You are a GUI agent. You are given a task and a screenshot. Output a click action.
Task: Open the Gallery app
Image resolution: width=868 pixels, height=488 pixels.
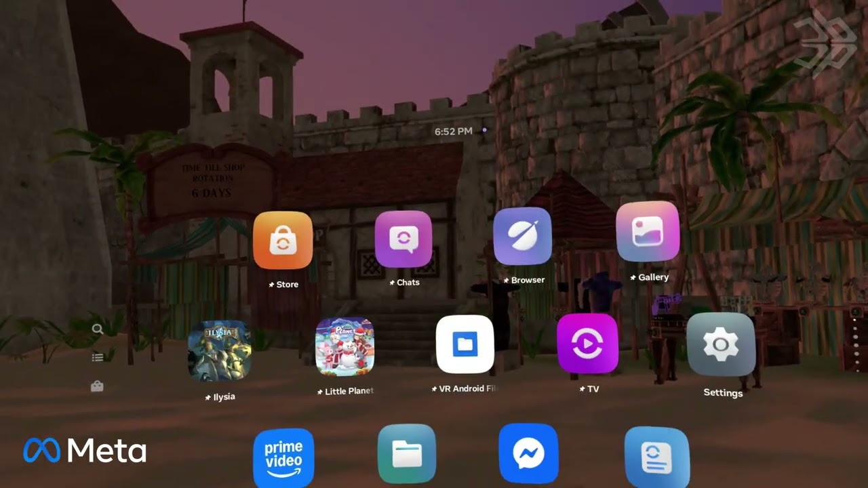click(648, 232)
